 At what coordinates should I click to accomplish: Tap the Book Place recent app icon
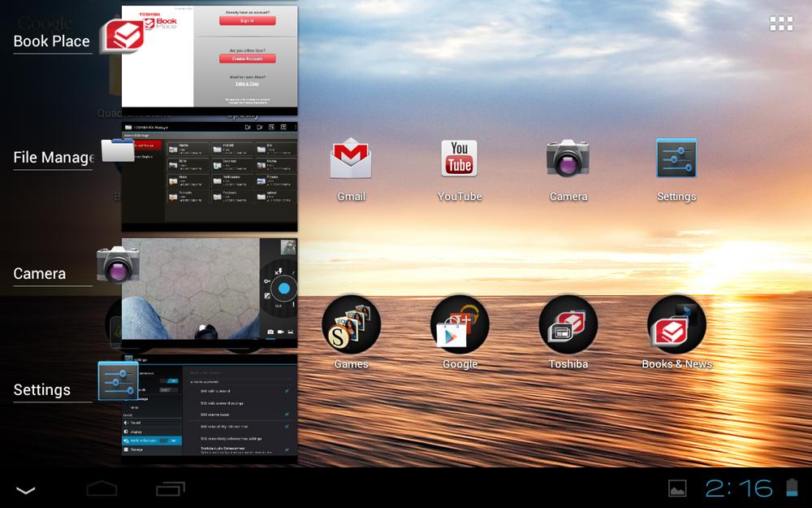coord(123,36)
